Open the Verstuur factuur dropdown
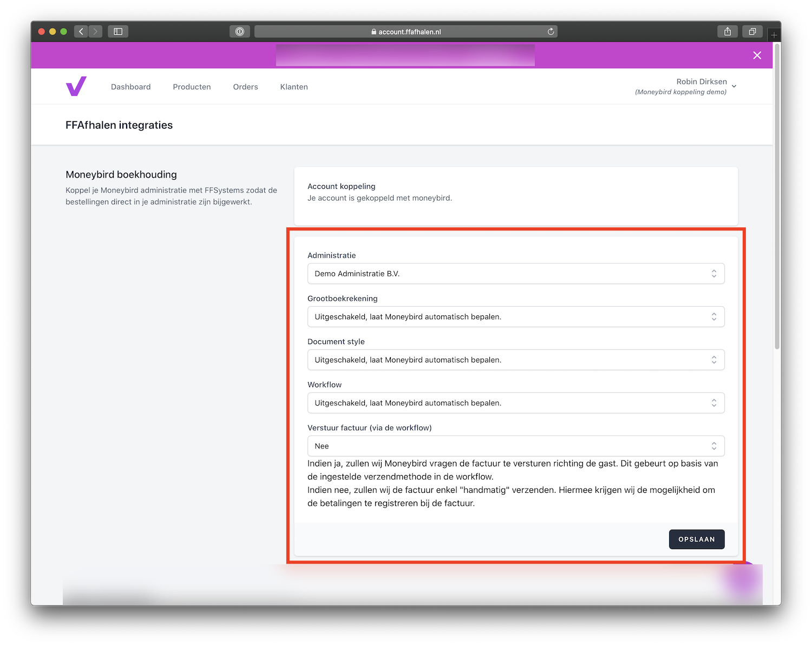 [x=516, y=446]
